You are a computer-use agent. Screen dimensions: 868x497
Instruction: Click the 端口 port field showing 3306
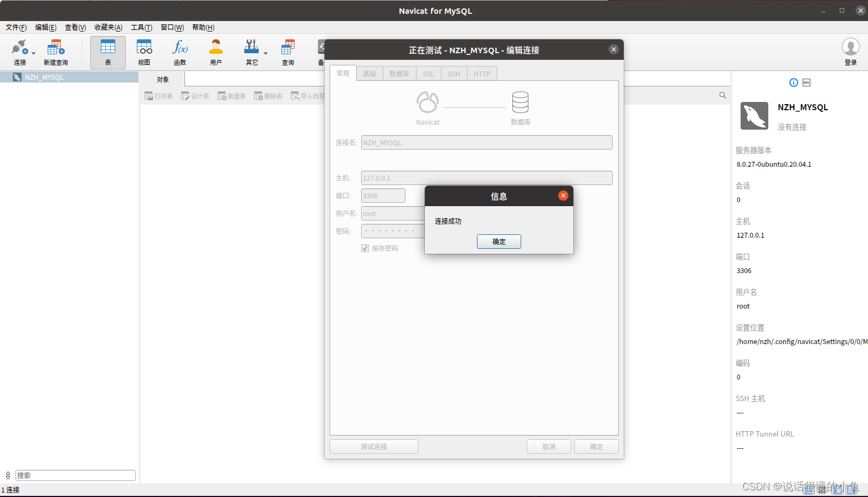[383, 196]
